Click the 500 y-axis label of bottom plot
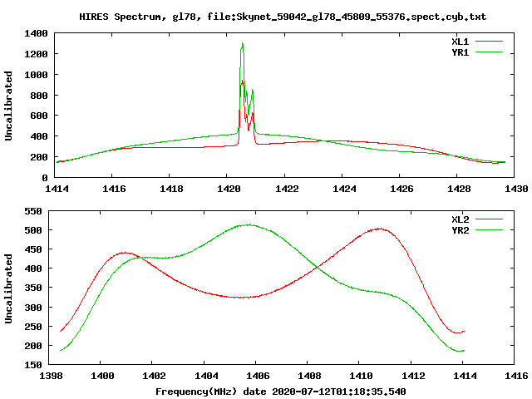This screenshot has width=532, height=399. [33, 230]
